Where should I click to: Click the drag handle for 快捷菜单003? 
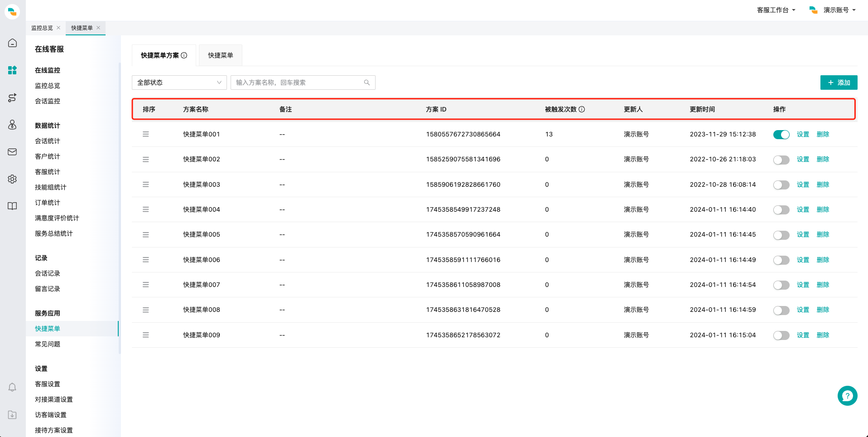[146, 185]
